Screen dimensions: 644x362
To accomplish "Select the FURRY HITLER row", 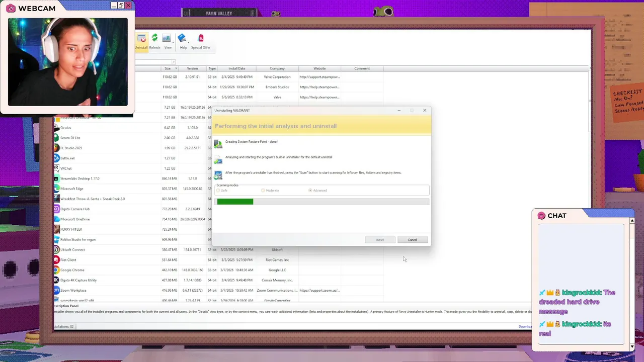I will click(x=218, y=229).
